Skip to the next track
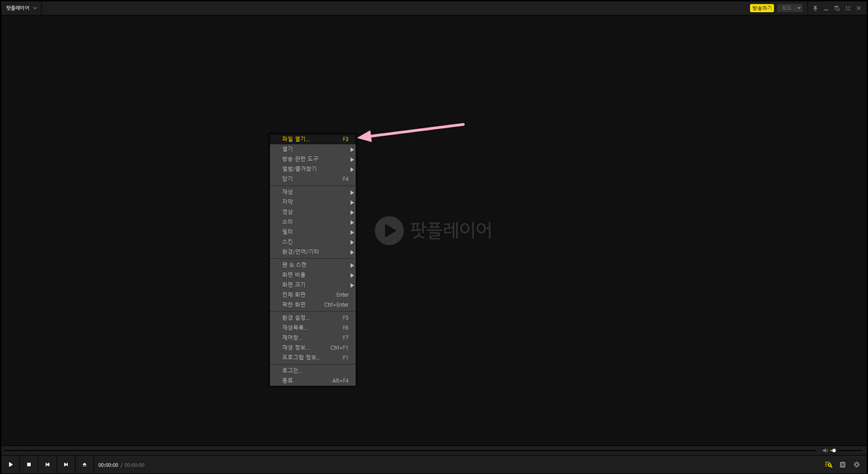This screenshot has height=474, width=868. (x=66, y=465)
